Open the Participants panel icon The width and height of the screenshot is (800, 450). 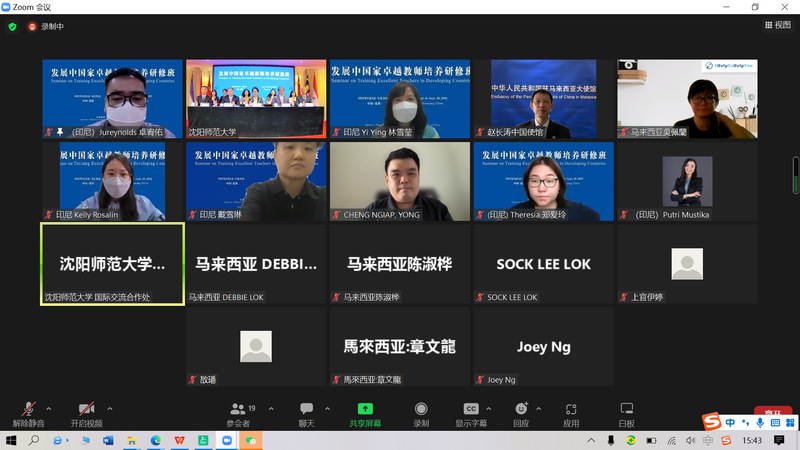238,409
